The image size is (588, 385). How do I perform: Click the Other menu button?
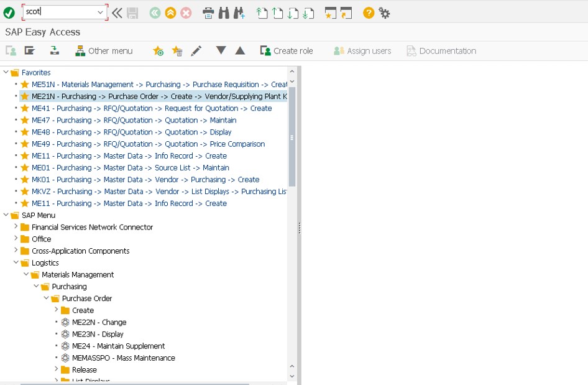[104, 51]
